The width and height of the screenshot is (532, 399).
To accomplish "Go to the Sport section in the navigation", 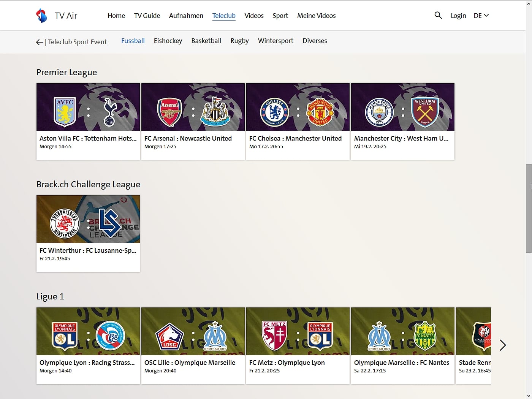I will pos(280,15).
